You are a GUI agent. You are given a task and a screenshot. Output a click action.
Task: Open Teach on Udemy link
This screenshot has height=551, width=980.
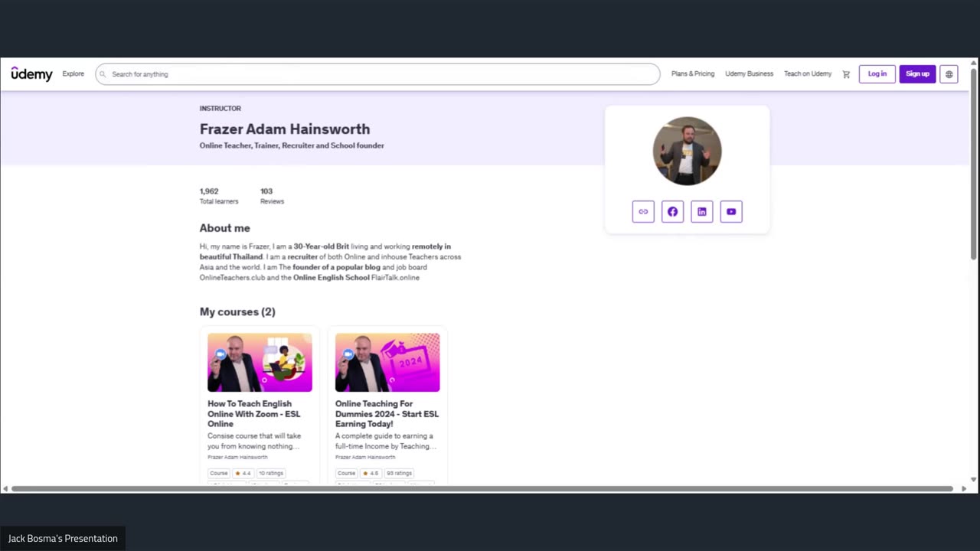(808, 74)
